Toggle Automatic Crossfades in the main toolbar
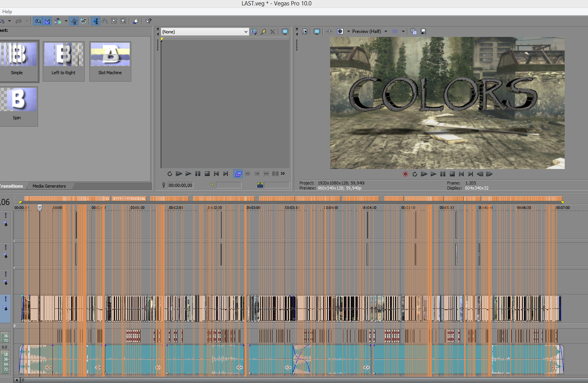Viewport: 588px width, 383px height. 47,21
